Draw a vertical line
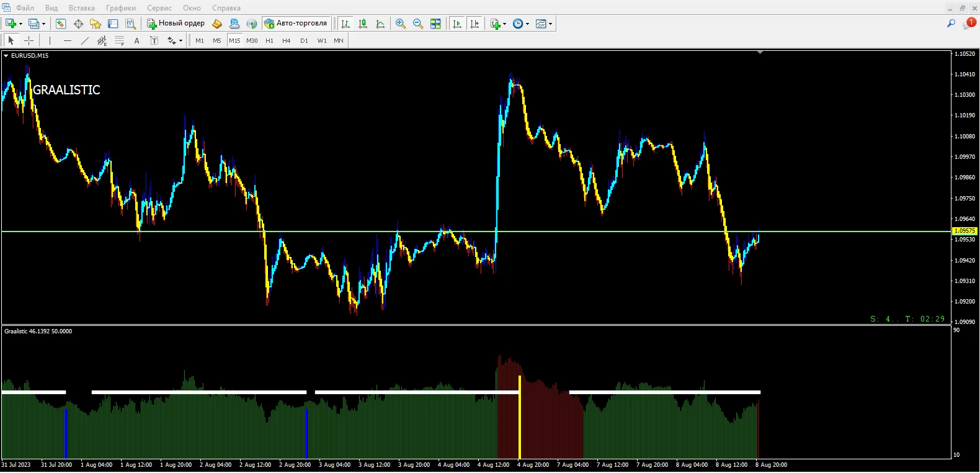Screen dimensions: 980x473 [x=50, y=40]
